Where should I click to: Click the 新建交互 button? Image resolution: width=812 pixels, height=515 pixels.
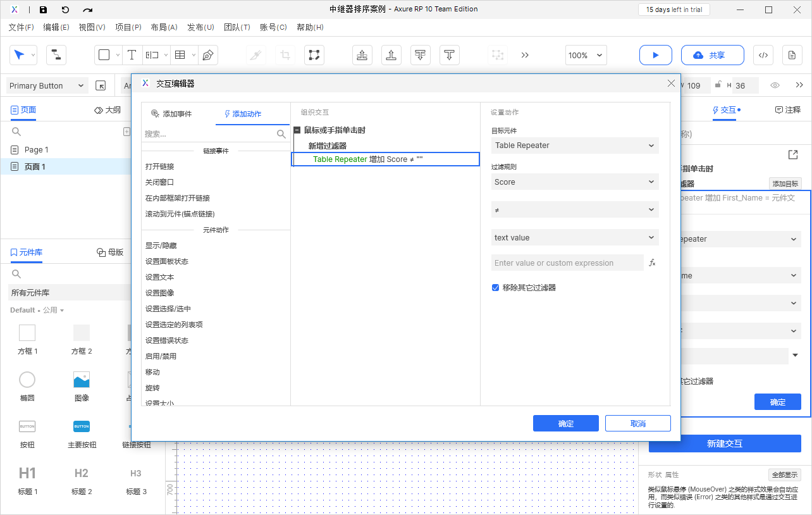pyautogui.click(x=725, y=444)
